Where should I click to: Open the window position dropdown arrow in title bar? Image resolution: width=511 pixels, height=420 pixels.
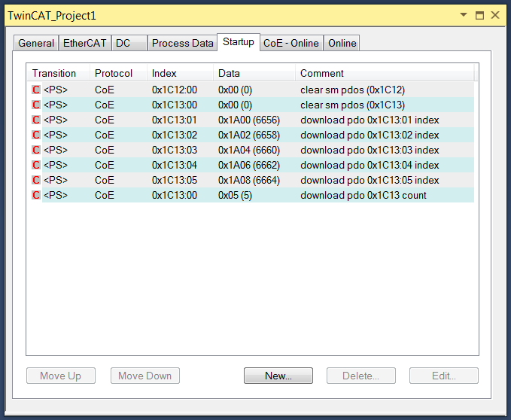[x=464, y=14]
